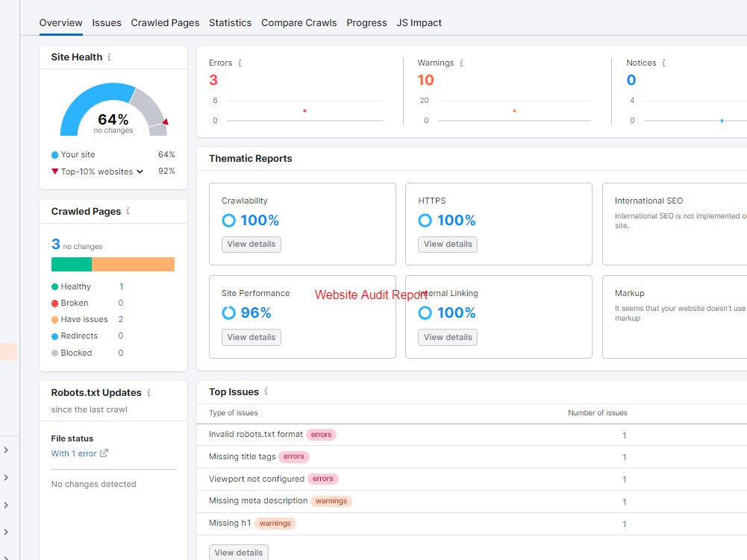Image resolution: width=747 pixels, height=560 pixels.
Task: Click the info icon beside Robots.txt Updates
Action: 149,393
